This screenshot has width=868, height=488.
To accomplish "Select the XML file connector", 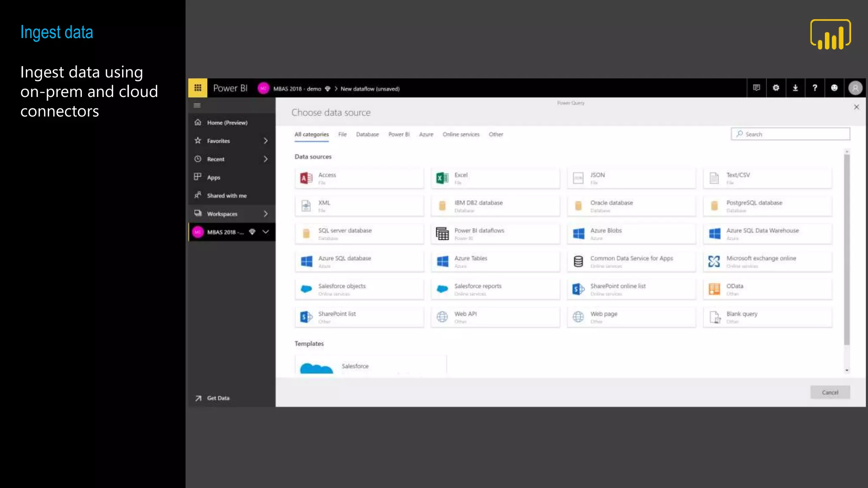I will tap(359, 206).
